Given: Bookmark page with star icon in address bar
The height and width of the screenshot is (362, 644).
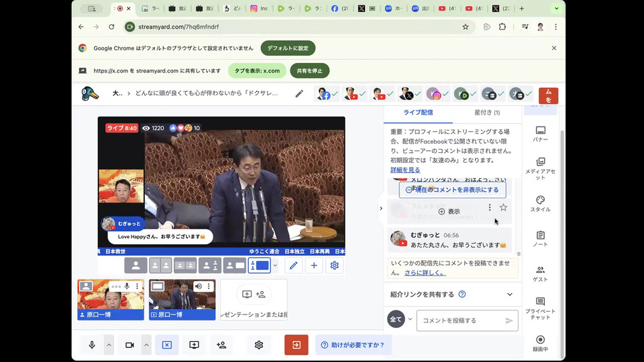Looking at the screenshot, I should [x=466, y=27].
